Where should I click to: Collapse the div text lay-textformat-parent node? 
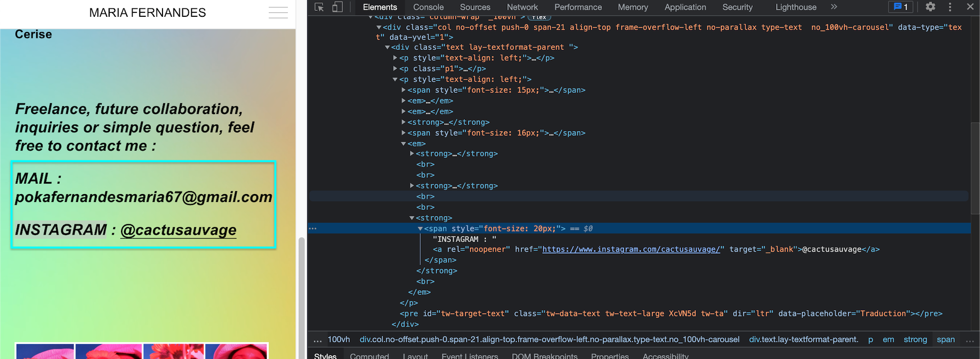[387, 47]
